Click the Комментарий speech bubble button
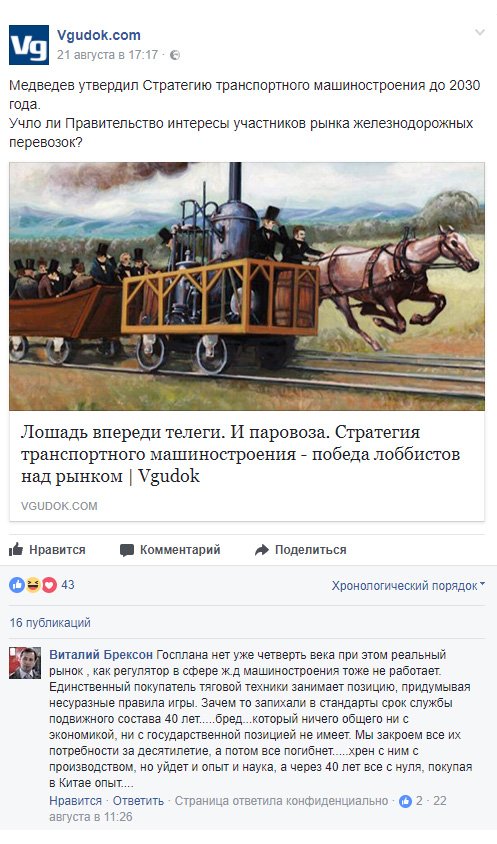 coord(170,550)
